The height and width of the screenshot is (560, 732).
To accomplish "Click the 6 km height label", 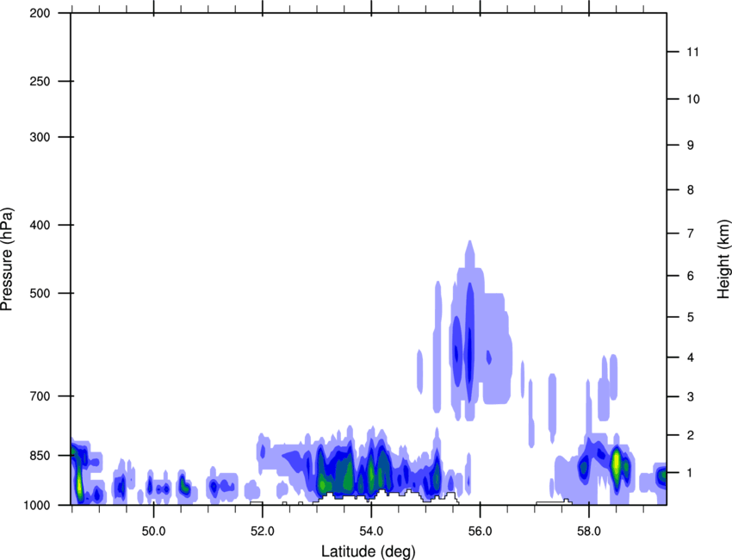I will pos(691,276).
